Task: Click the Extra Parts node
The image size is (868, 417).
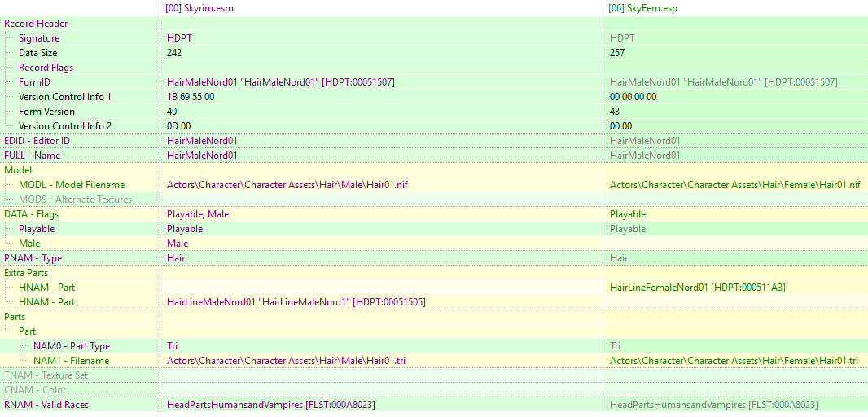Action: [26, 273]
